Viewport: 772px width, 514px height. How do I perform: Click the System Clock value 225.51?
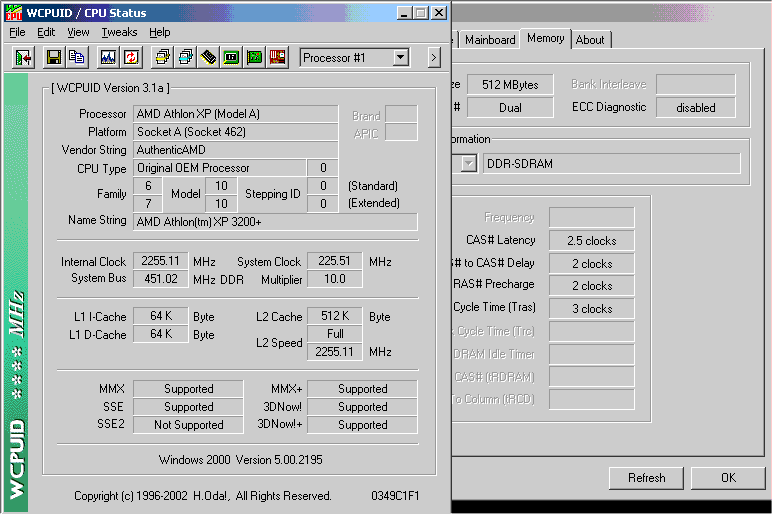[x=334, y=261]
